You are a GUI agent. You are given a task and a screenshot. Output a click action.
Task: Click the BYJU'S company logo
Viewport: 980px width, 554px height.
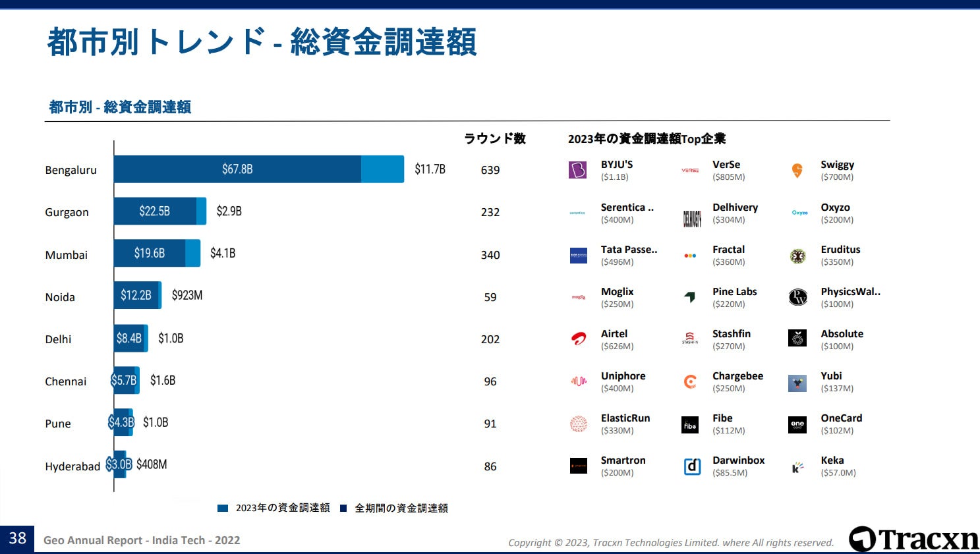pyautogui.click(x=577, y=170)
